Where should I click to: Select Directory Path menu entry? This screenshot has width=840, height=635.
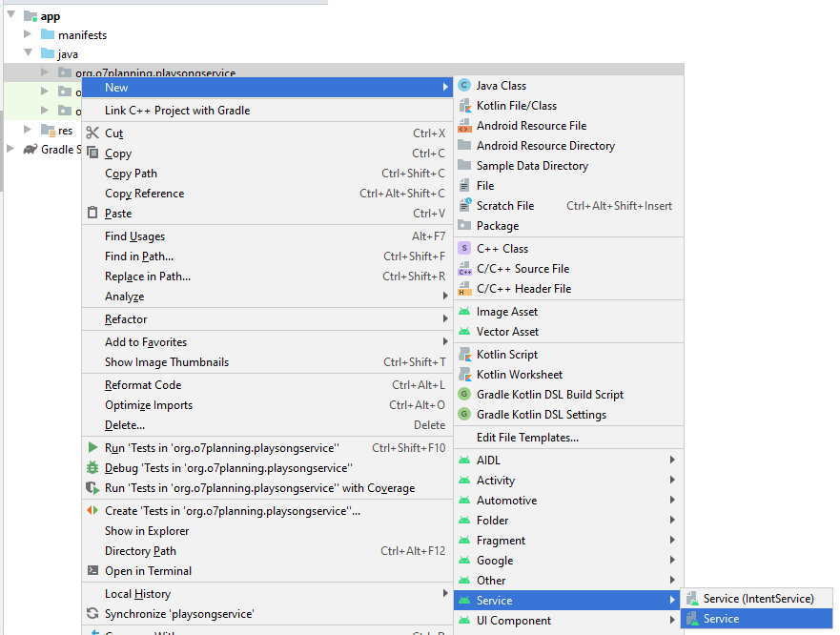tap(267, 551)
